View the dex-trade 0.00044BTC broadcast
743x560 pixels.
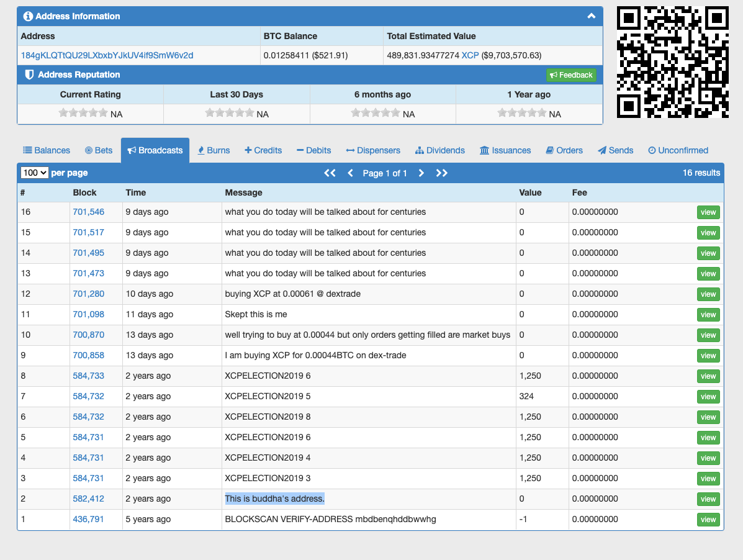[x=708, y=356]
